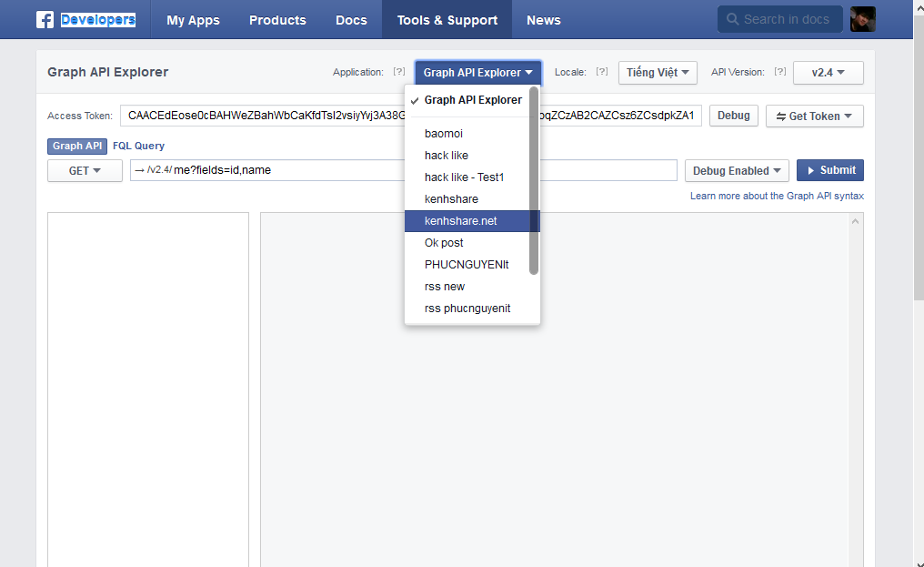This screenshot has height=567, width=924.
Task: Click the query path input field
Action: pos(404,170)
